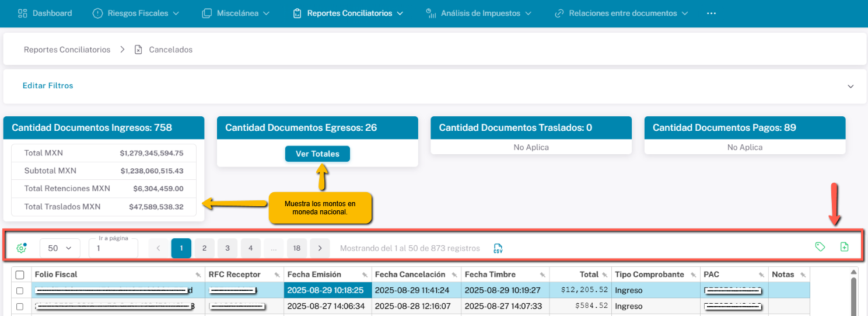Click the Ver Totales button
Screen dimensions: 868x316
(x=317, y=154)
